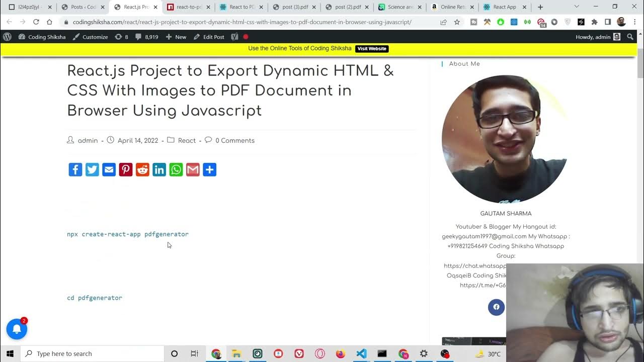The image size is (644, 362).
Task: Expand the More share options plus button
Action: 209,169
